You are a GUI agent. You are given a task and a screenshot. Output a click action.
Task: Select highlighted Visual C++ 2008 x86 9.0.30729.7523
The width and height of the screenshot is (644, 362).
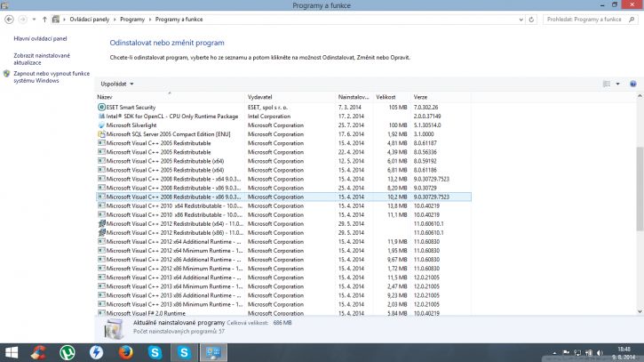(283, 197)
